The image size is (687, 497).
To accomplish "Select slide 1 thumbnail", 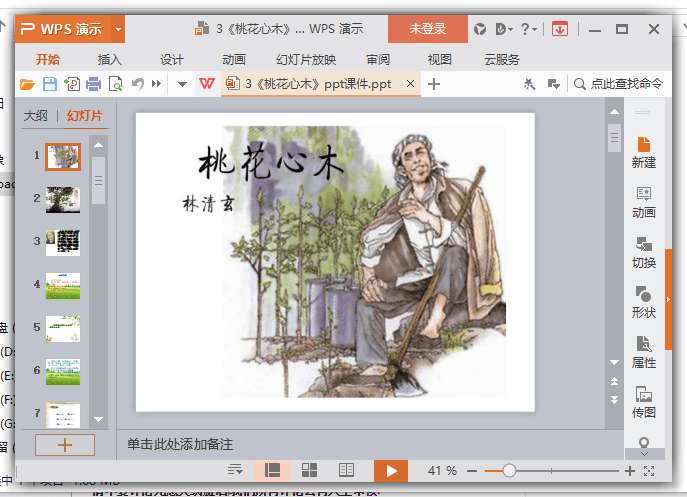I will [63, 156].
